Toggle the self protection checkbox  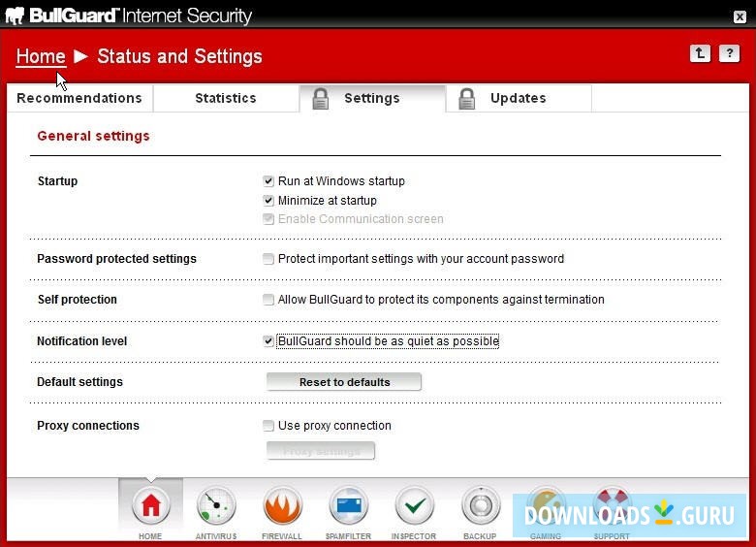tap(268, 300)
